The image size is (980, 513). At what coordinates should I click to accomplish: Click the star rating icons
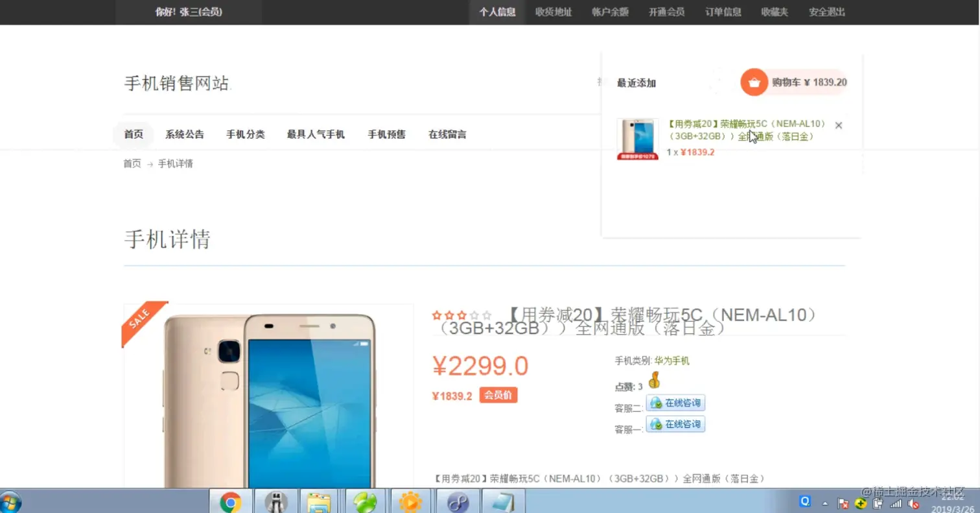click(462, 315)
